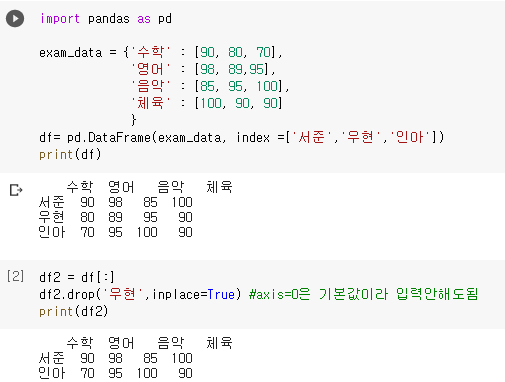
Task: Click print(df2) in second cell
Action: pyautogui.click(x=74, y=311)
